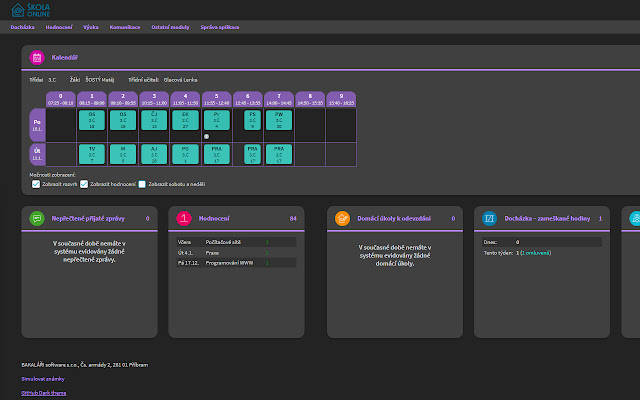
Task: Select Tuesday M lesson cell
Action: point(123,154)
